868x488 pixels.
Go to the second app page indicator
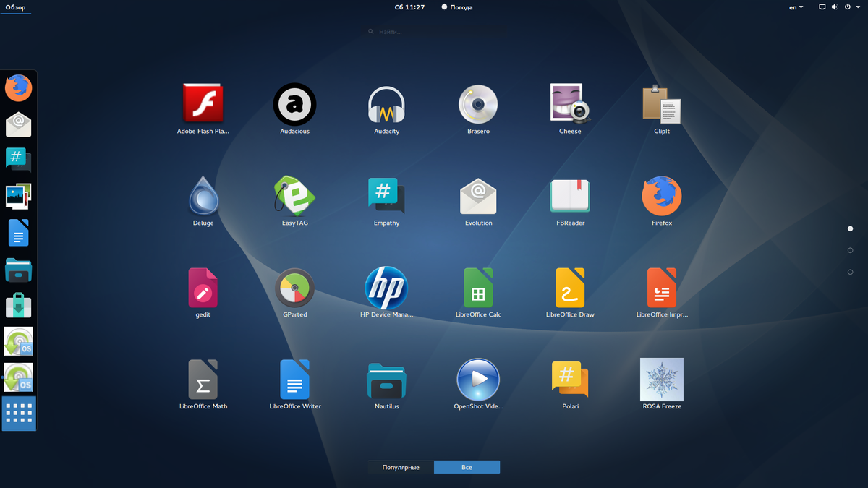coord(850,250)
